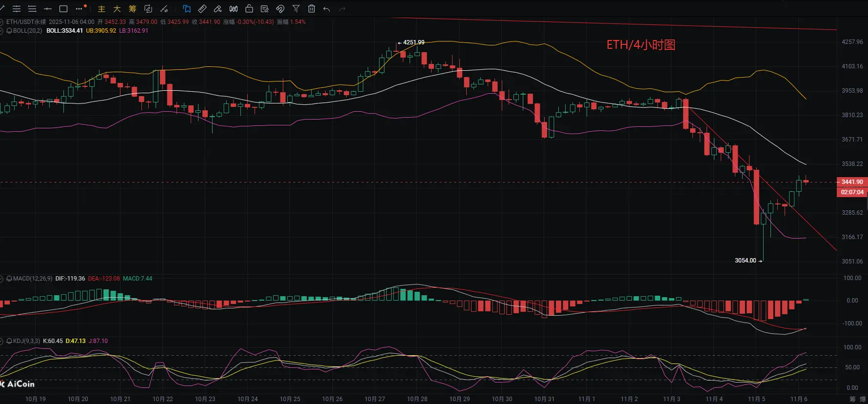Collapse the MACD pane circle toggle
The image size is (868, 404).
tap(2, 279)
